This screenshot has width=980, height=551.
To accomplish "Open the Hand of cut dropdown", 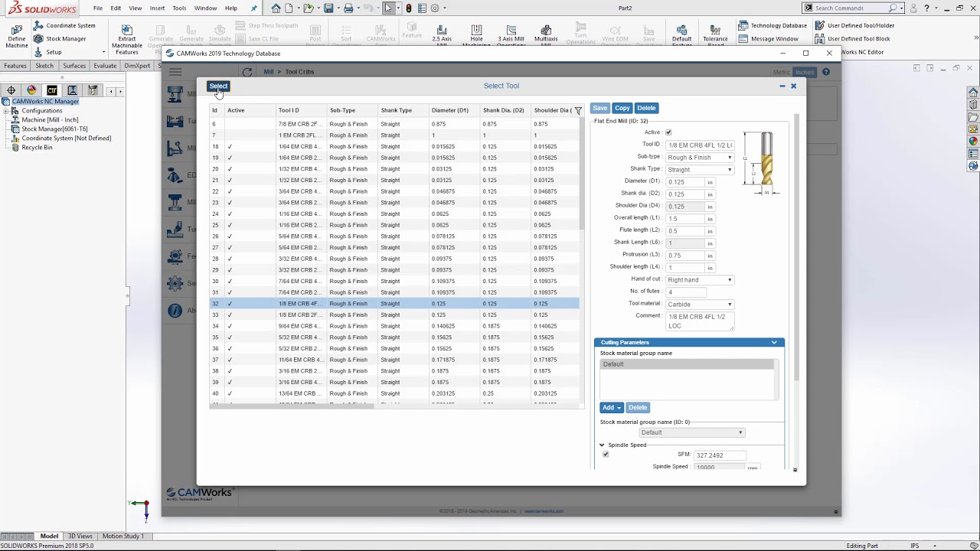I will (x=700, y=279).
